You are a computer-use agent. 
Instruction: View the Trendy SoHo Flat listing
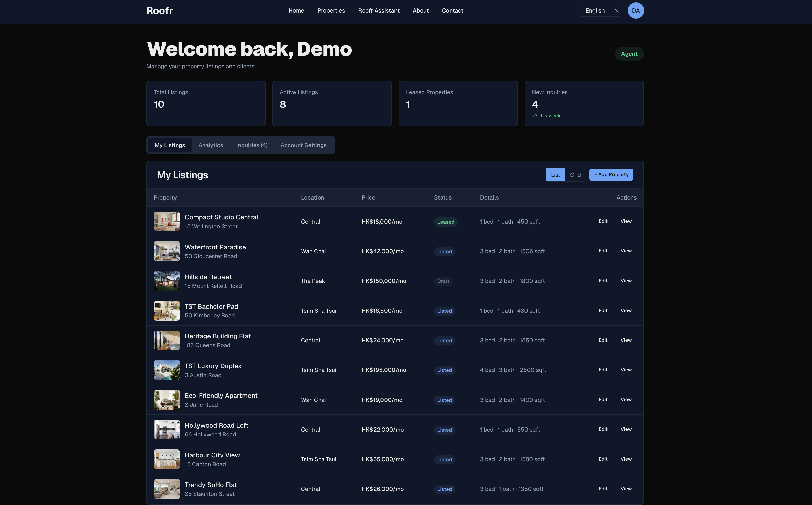tap(626, 489)
